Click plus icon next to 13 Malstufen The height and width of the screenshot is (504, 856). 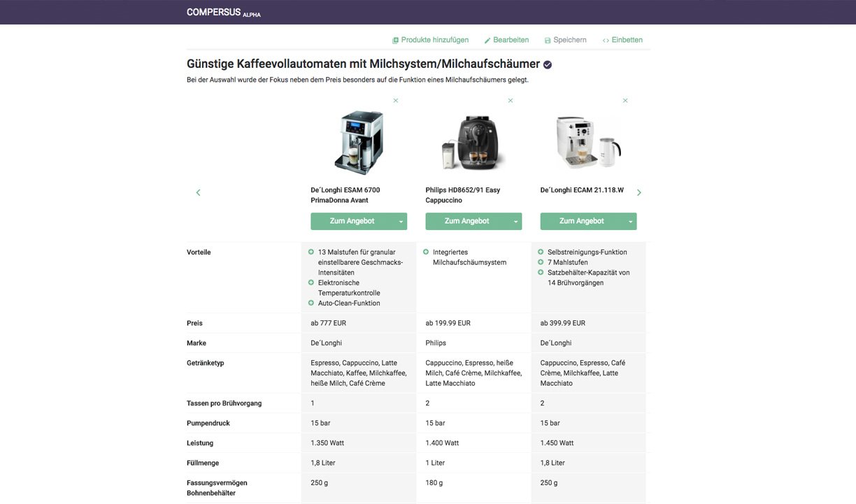click(311, 252)
